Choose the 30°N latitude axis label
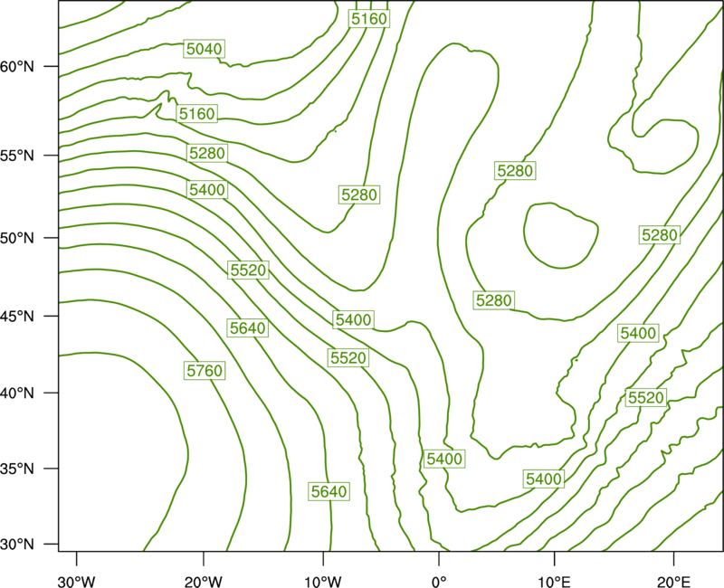The height and width of the screenshot is (588, 724). click(x=17, y=545)
